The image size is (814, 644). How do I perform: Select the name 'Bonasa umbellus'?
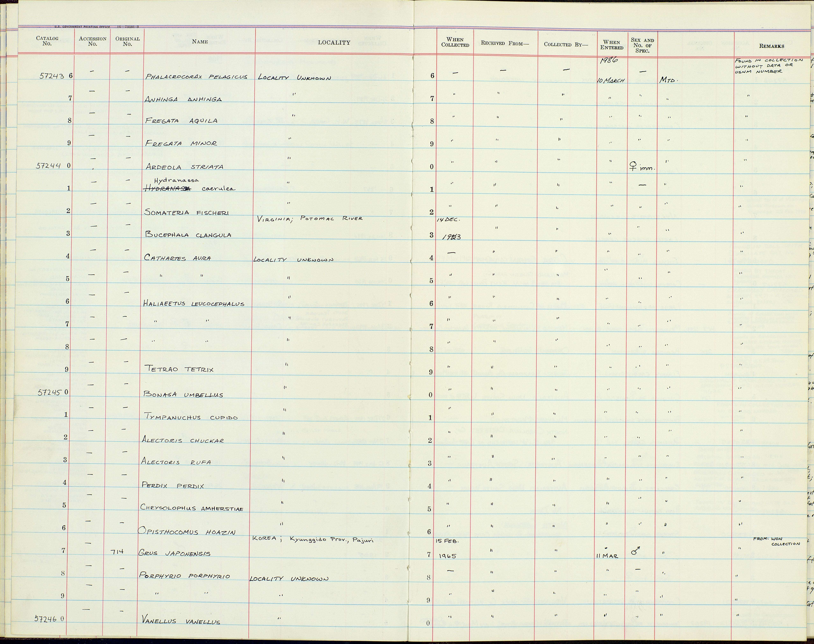(183, 394)
